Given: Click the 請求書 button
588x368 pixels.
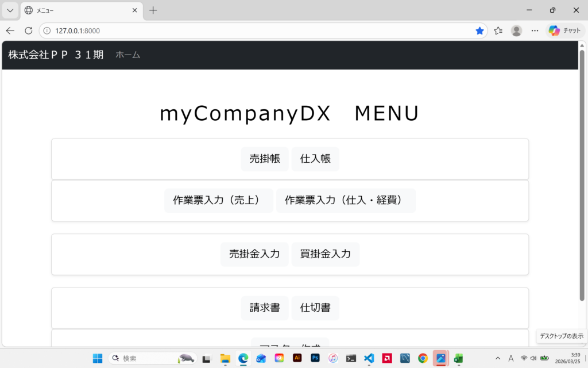Looking at the screenshot, I should [x=265, y=308].
